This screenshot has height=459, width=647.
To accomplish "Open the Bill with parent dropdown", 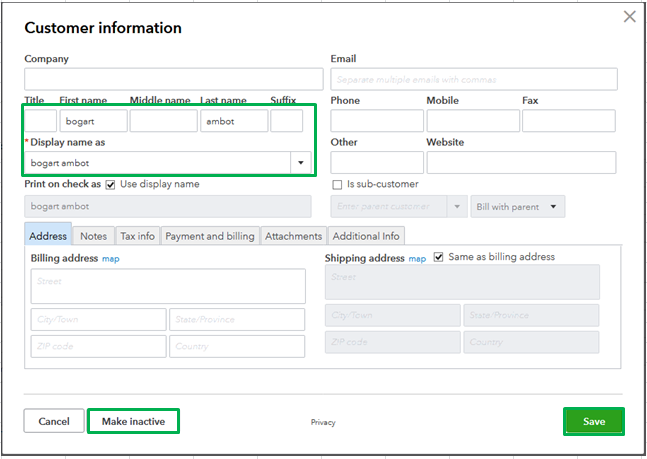I will pyautogui.click(x=518, y=207).
